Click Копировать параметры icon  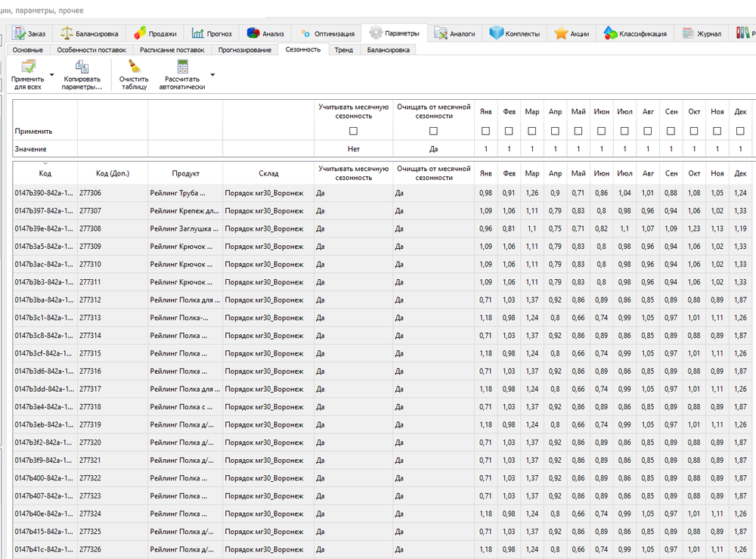coord(82,67)
